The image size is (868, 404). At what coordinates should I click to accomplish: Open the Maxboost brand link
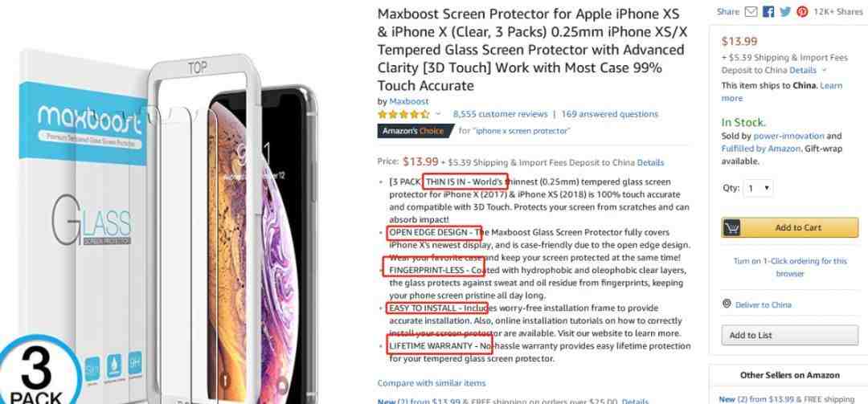click(x=408, y=101)
